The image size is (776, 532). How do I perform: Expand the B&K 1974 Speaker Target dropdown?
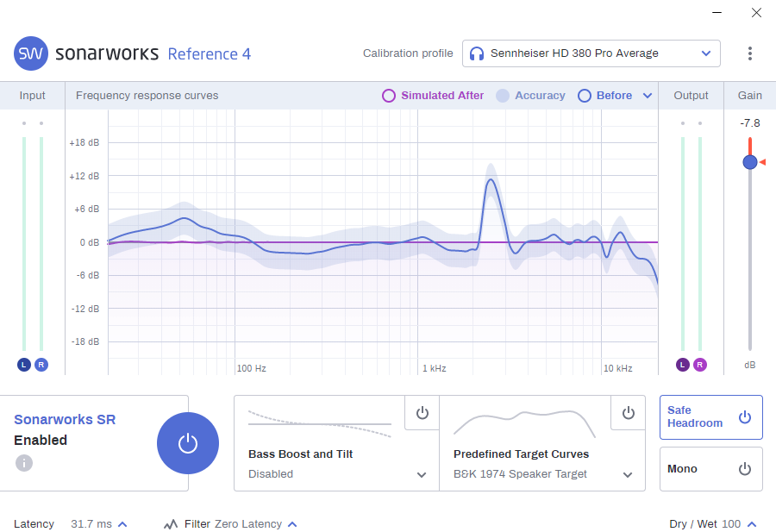coord(628,474)
